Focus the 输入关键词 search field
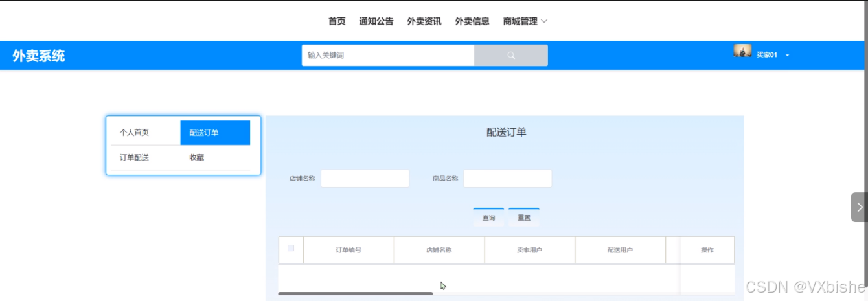The width and height of the screenshot is (868, 301). coord(388,56)
